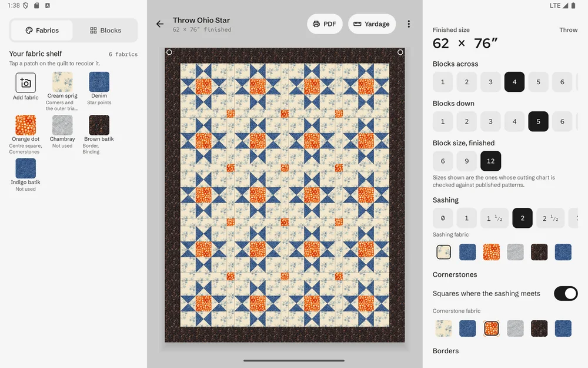Select the Cream sprig fabric on shelf
The height and width of the screenshot is (368, 588).
(x=62, y=82)
